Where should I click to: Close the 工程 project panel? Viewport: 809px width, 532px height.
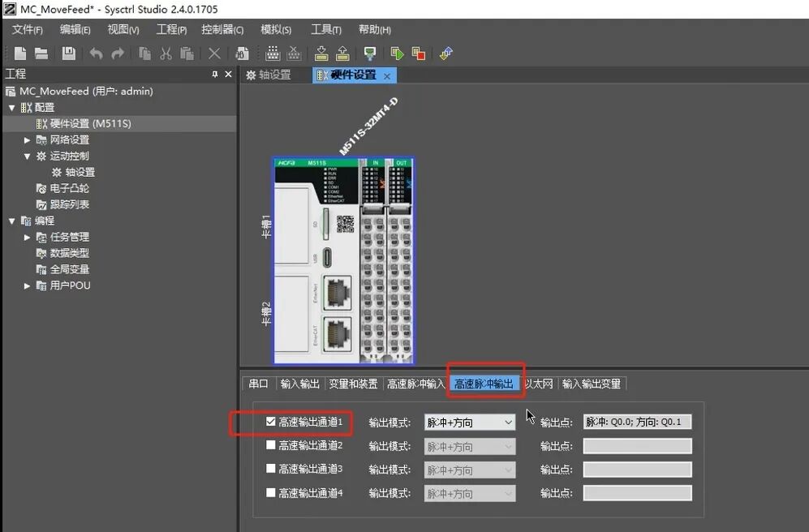tap(229, 75)
